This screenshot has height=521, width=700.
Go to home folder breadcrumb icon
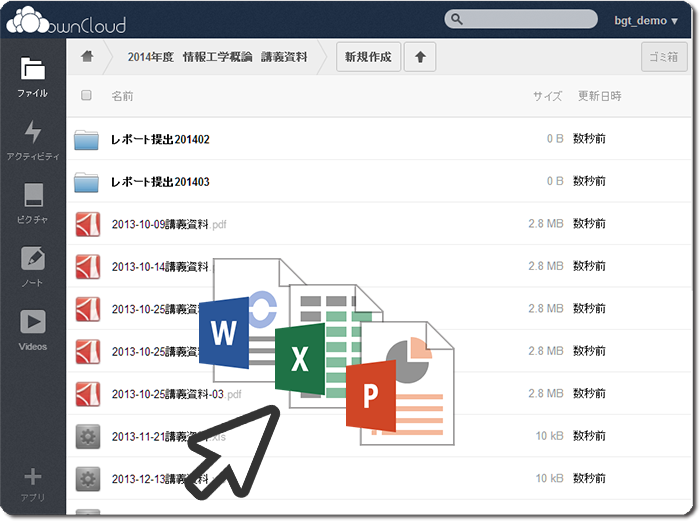87,56
